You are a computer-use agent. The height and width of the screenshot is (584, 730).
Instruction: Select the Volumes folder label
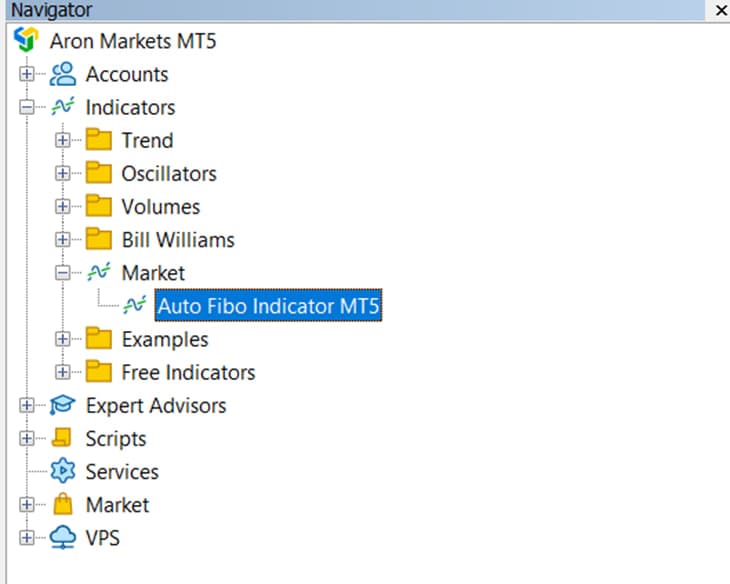tap(160, 207)
